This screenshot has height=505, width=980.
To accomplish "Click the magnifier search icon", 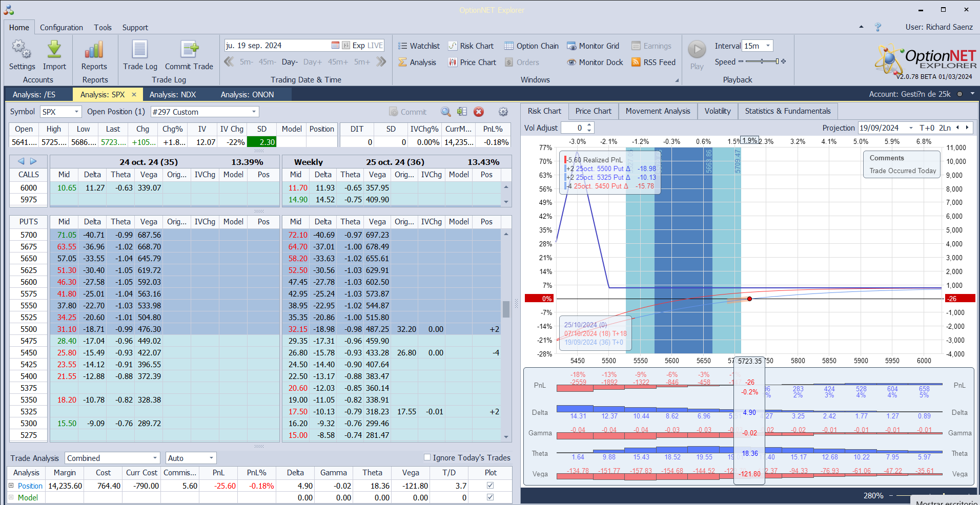I will point(446,112).
